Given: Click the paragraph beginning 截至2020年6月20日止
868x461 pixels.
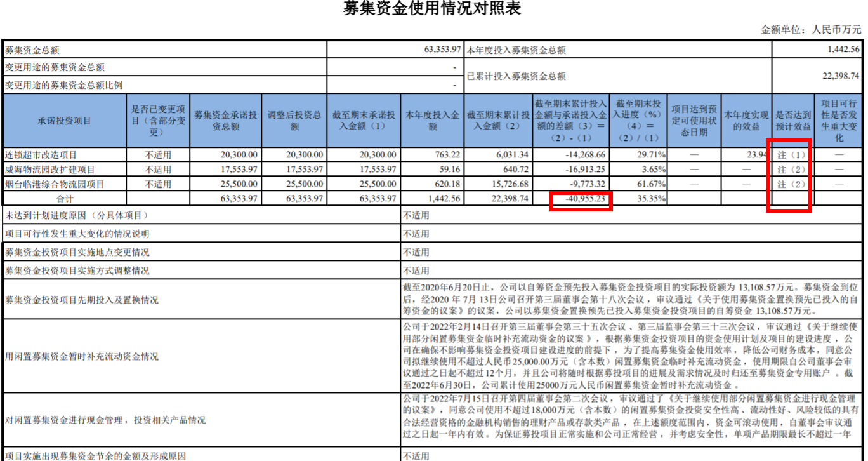Looking at the screenshot, I should (x=631, y=300).
